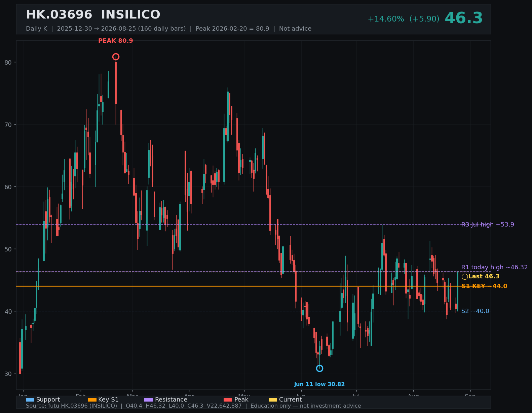Click the "Key S1" legend text

click(x=108, y=400)
